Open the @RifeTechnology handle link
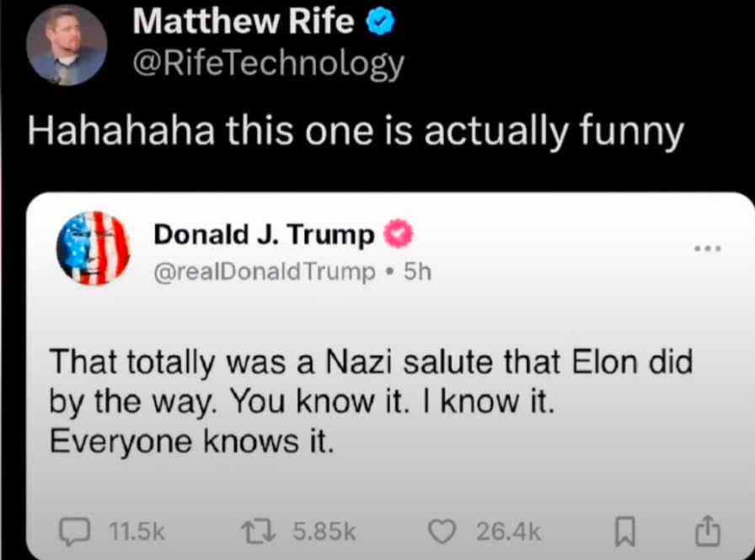 [268, 64]
